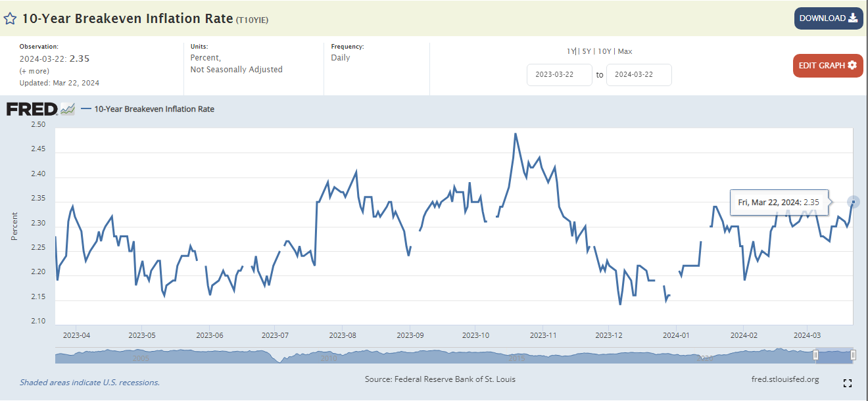Open fullscreen view with the corner icon
Screen dimensions: 868x401
click(x=848, y=383)
